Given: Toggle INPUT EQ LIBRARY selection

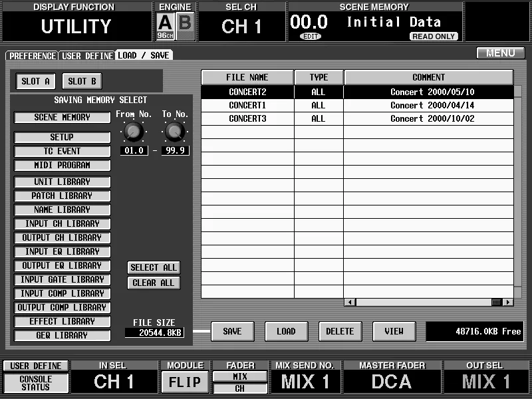Looking at the screenshot, I should (x=62, y=251).
